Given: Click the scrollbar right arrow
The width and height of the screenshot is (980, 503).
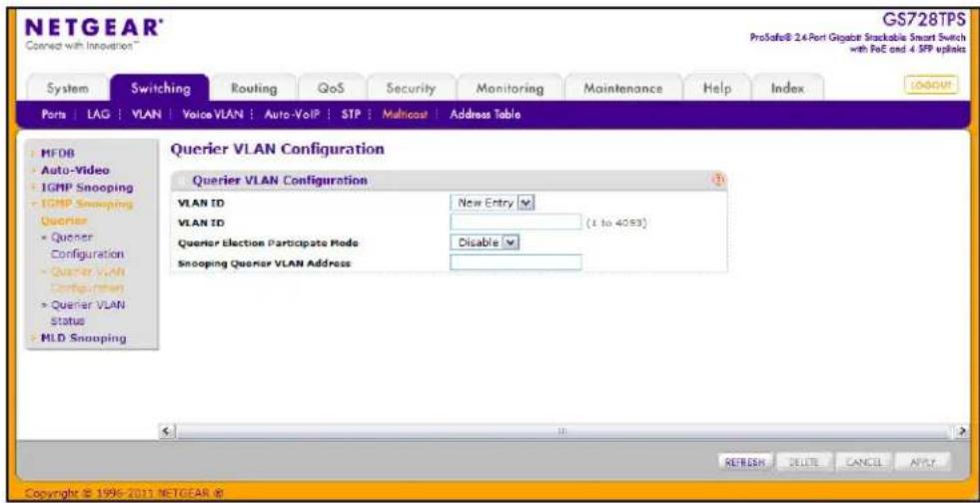Looking at the screenshot, I should click(964, 430).
